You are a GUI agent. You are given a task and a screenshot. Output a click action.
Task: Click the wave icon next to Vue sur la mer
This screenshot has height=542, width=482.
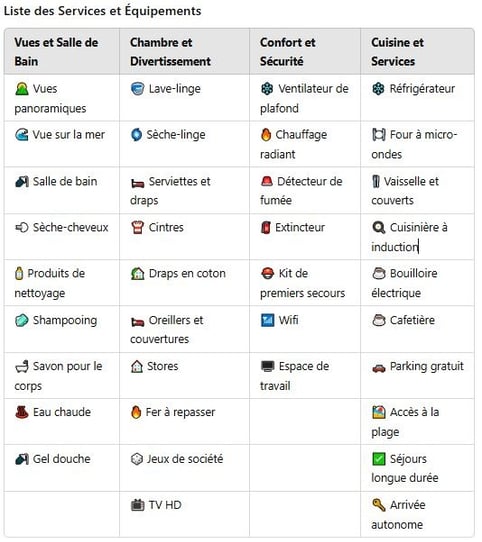coord(21,135)
